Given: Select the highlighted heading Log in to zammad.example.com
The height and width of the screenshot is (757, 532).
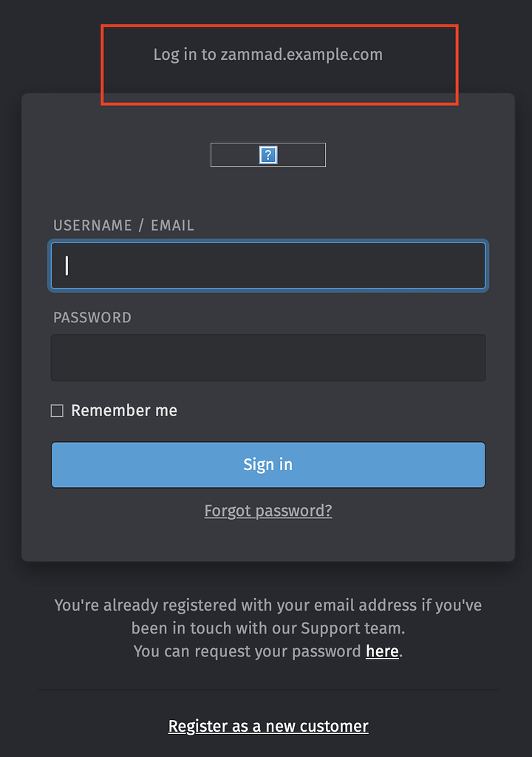Looking at the screenshot, I should click(267, 54).
